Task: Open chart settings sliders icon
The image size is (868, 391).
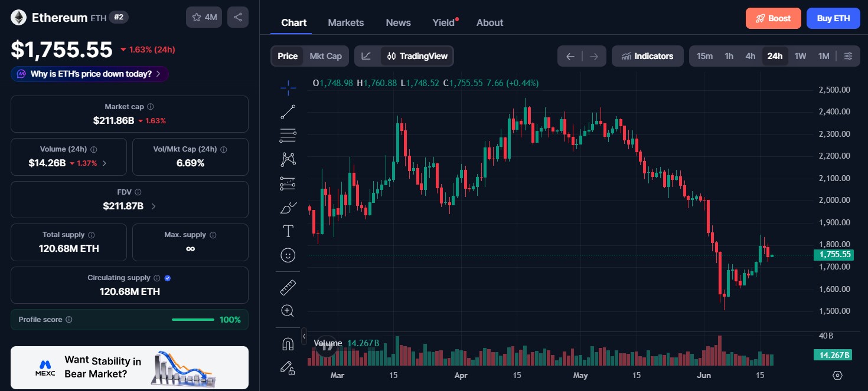Action: (x=849, y=56)
